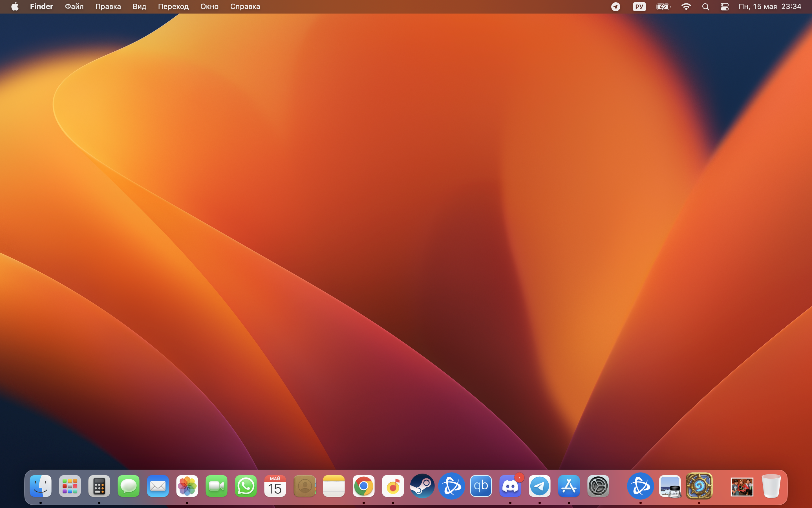Image resolution: width=812 pixels, height=508 pixels.
Task: Open Calendar showing May 15
Action: [x=275, y=486]
